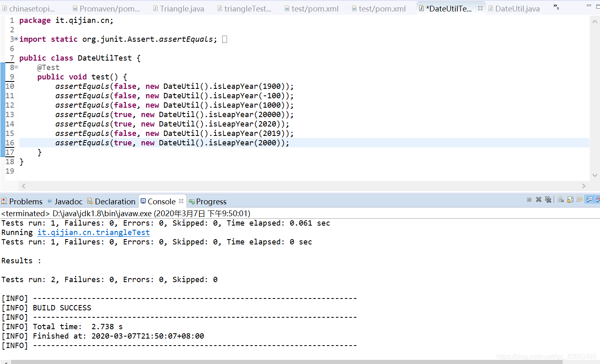
Task: Click line number 10 in the gutter
Action: click(x=10, y=86)
